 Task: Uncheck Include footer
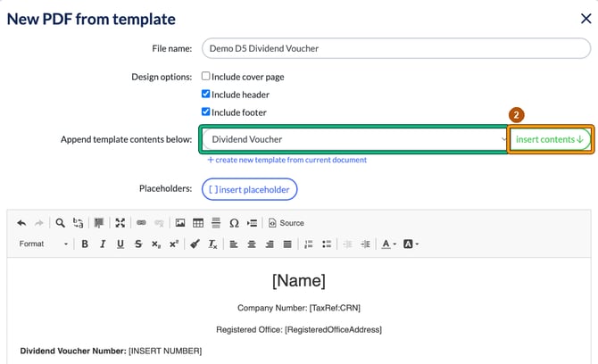click(205, 112)
